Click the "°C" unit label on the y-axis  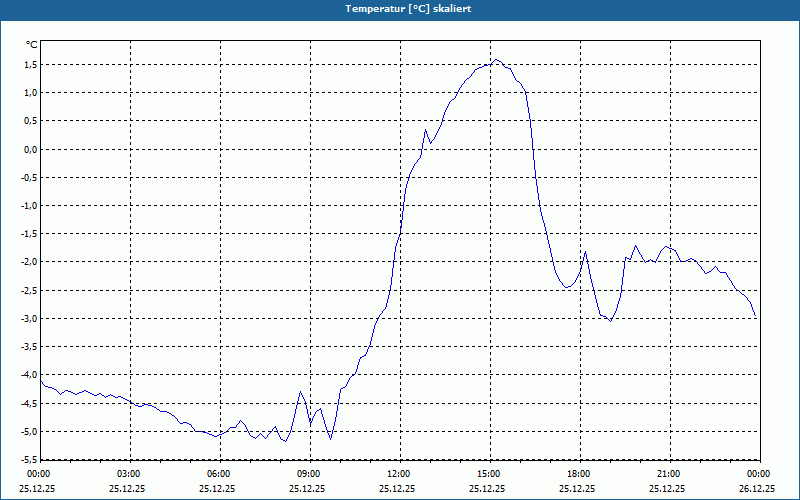click(32, 45)
